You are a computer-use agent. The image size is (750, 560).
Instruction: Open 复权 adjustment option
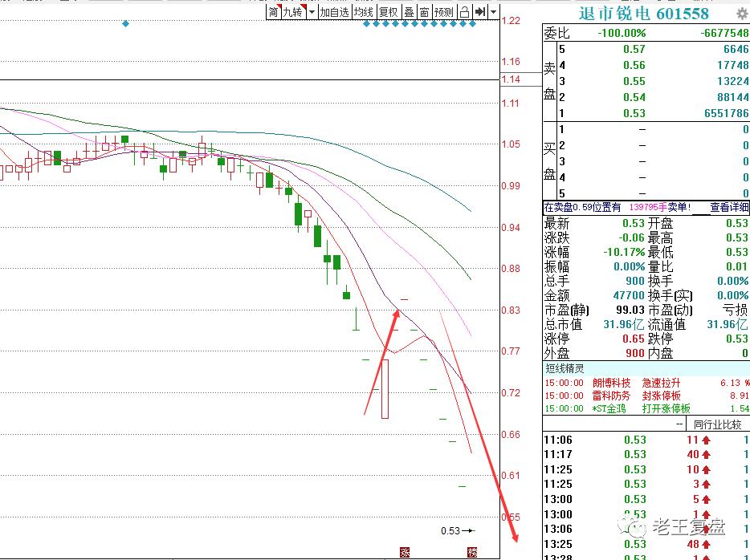click(x=388, y=12)
